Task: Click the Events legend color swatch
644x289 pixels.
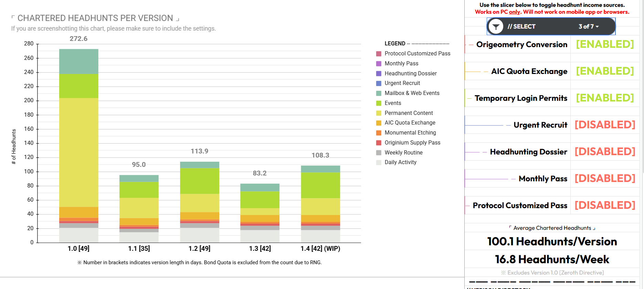Action: pos(379,103)
